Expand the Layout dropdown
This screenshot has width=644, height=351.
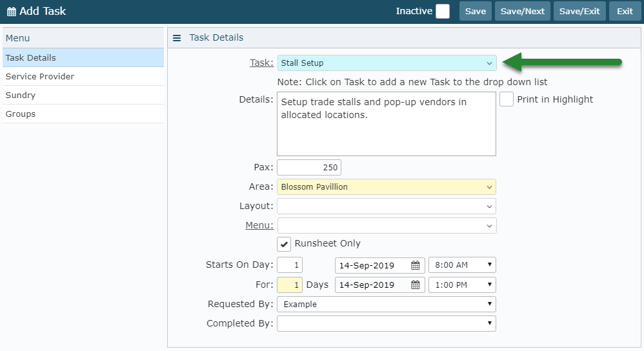pyautogui.click(x=387, y=206)
